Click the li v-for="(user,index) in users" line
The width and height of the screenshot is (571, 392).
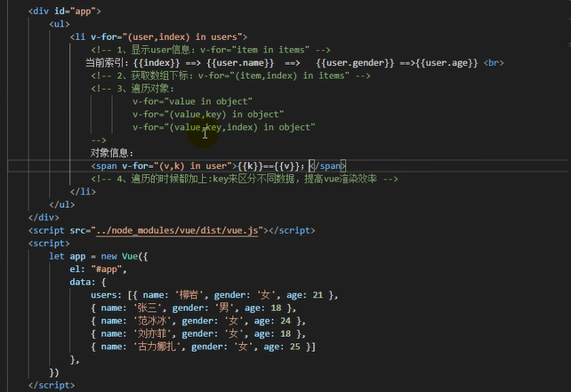click(159, 37)
